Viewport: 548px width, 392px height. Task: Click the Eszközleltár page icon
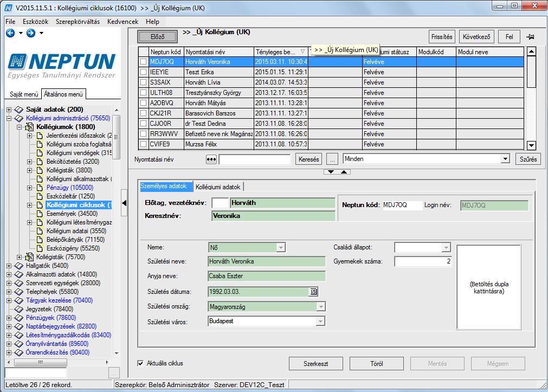click(x=40, y=196)
